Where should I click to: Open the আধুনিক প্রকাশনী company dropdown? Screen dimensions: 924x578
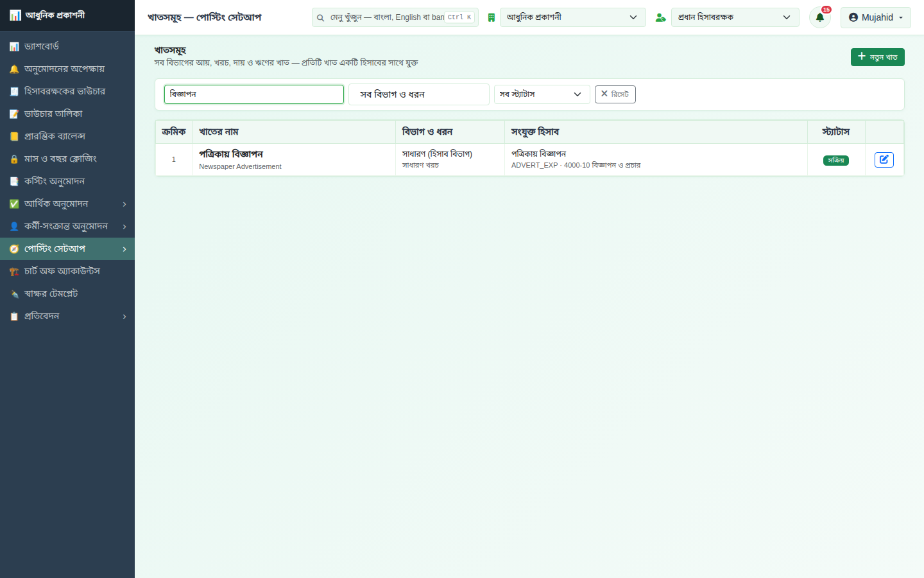(572, 17)
